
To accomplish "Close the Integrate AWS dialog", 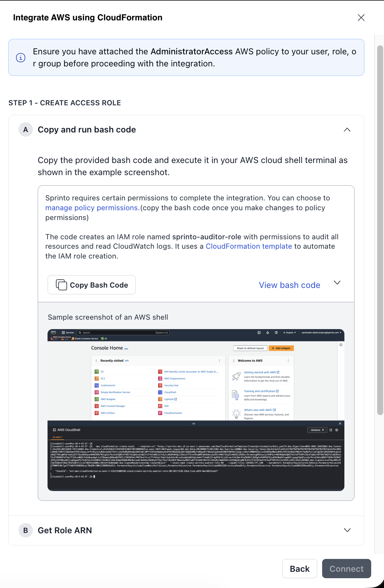I will (361, 18).
